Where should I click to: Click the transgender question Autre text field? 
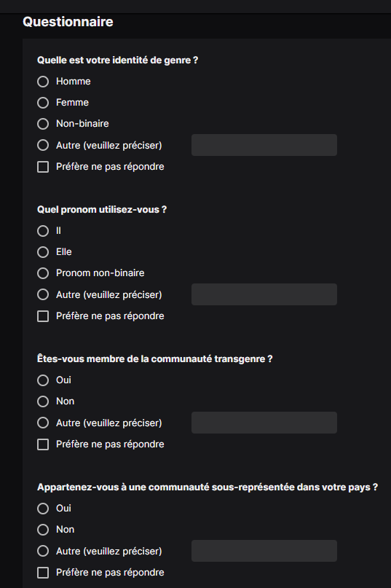264,423
